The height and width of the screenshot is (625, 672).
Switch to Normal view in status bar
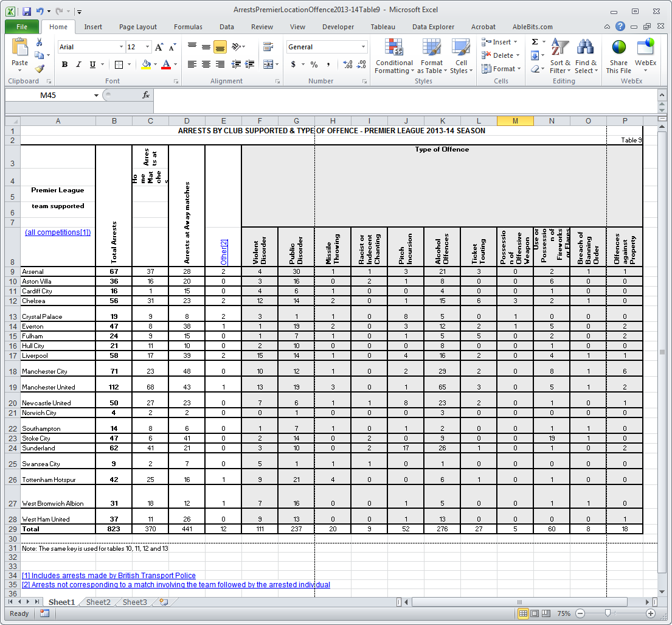coord(523,613)
